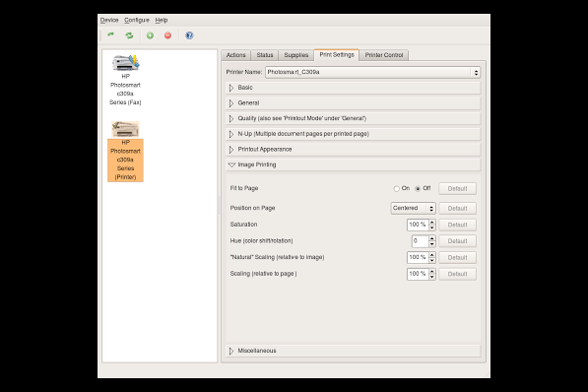Viewport: 588px width, 392px height.
Task: Click the Position on Page Default button
Action: [x=458, y=208]
